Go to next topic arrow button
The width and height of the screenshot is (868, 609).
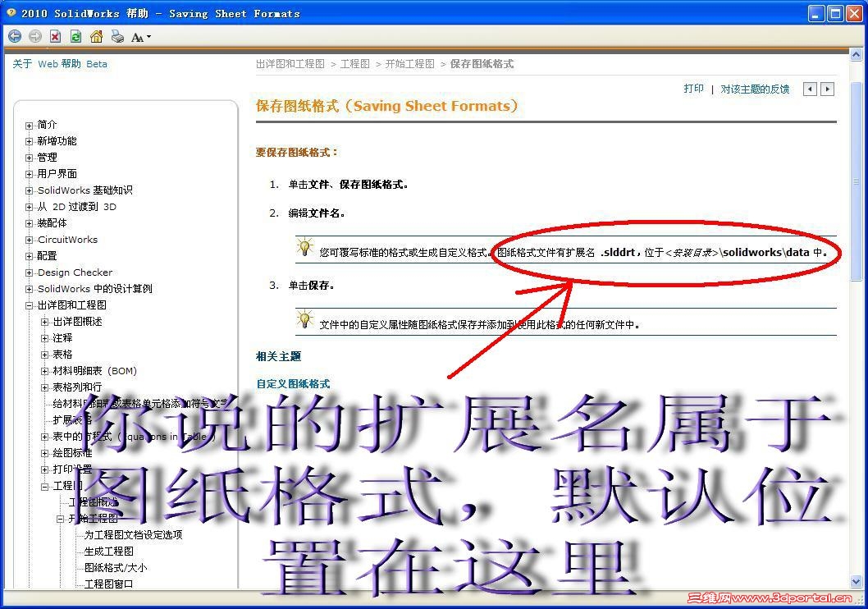[827, 89]
